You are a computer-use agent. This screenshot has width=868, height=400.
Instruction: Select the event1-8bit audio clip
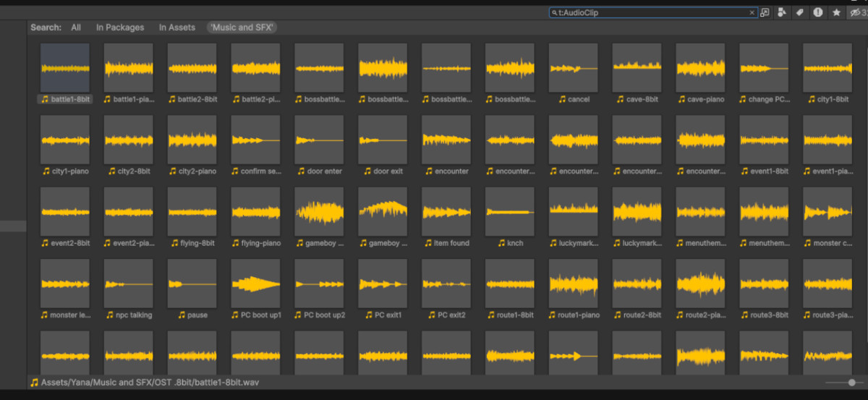tap(764, 146)
